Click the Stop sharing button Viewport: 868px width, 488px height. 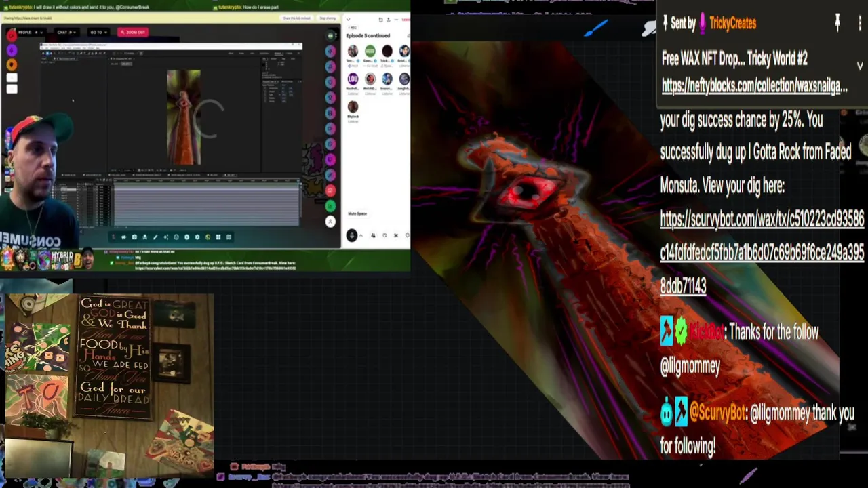(x=328, y=18)
